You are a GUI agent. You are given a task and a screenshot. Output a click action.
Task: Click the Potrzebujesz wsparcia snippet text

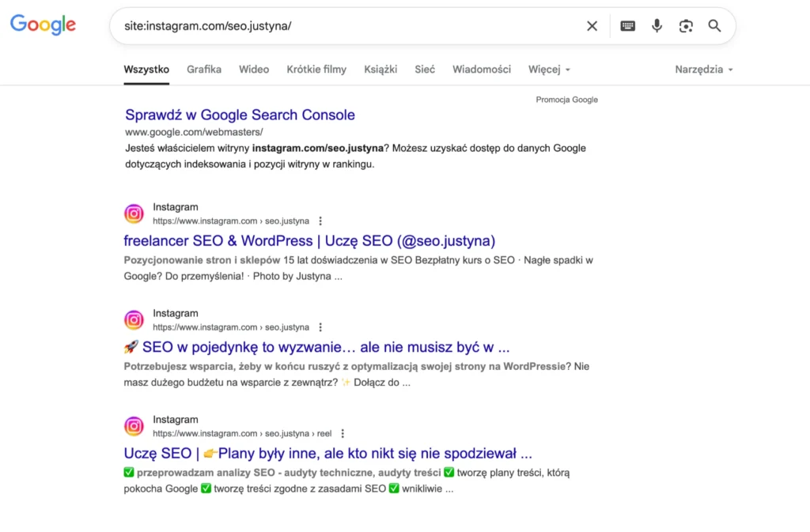point(357,374)
